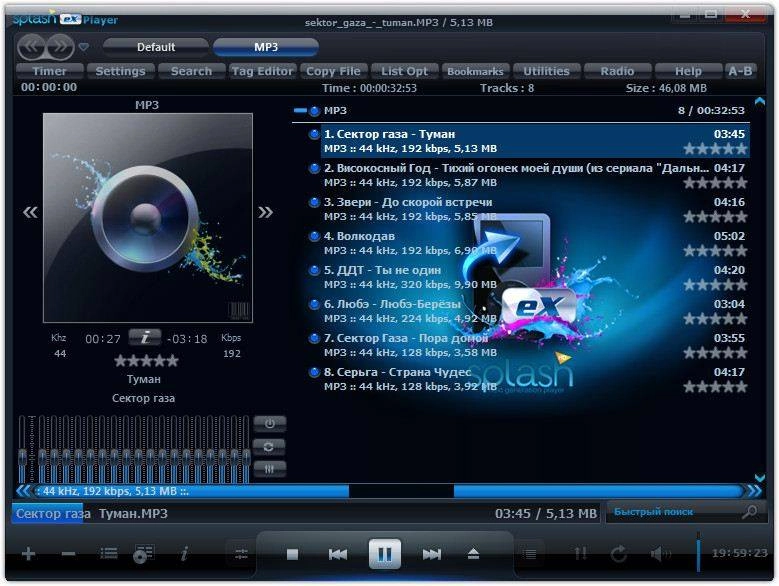Select track 8 Серьга - Страна Чудес
Viewport: 779px width, 586px height.
click(x=535, y=379)
